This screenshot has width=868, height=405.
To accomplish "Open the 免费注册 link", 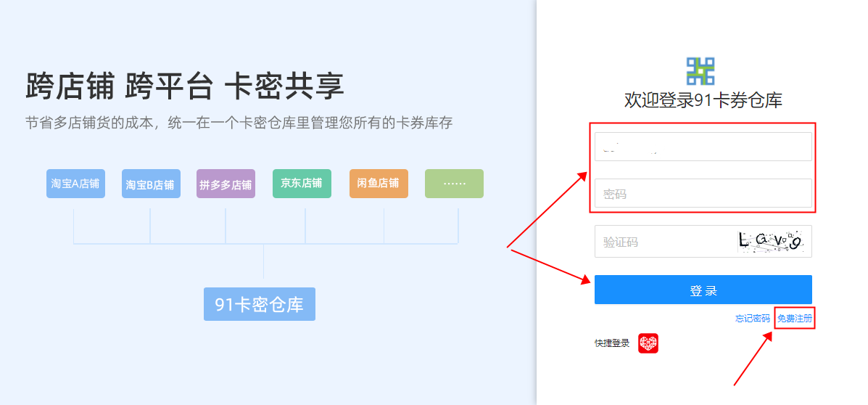I will point(794,319).
